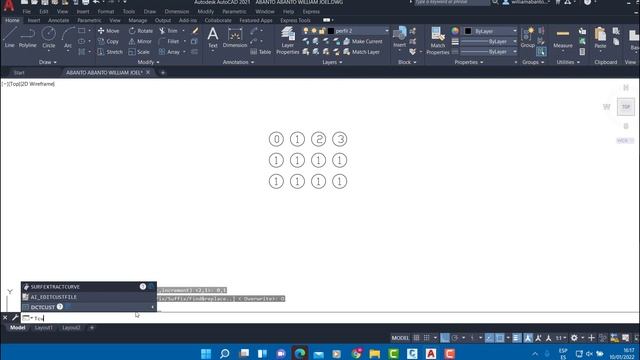640x360 pixels.
Task: Activate the Array command
Action: [169, 52]
